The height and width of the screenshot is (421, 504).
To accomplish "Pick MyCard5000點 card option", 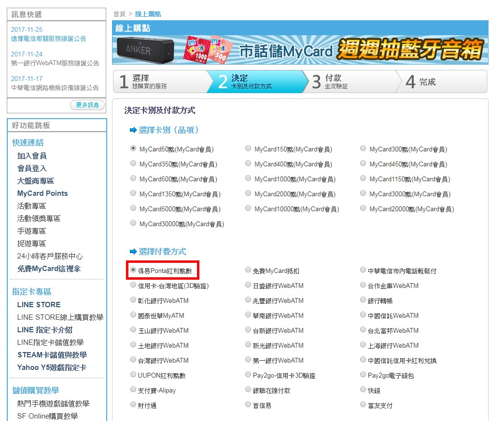I will tap(133, 208).
